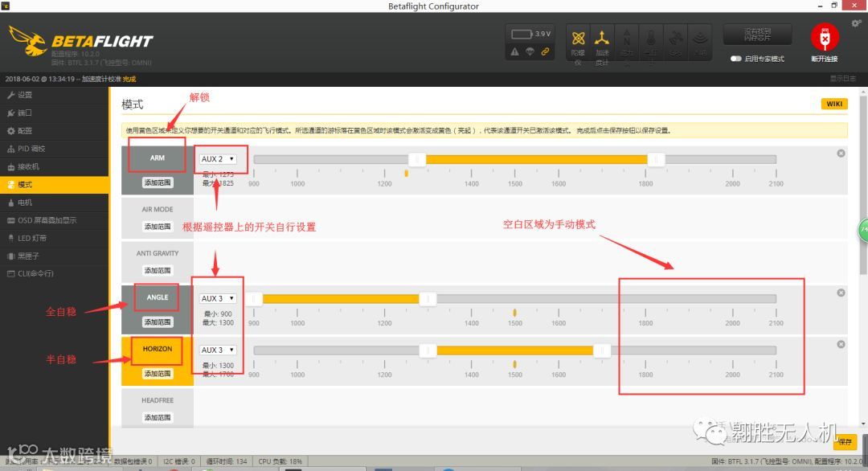The image size is (868, 471).
Task: Click 添加范围 under ANTI GRAVITY
Action: 158,271
